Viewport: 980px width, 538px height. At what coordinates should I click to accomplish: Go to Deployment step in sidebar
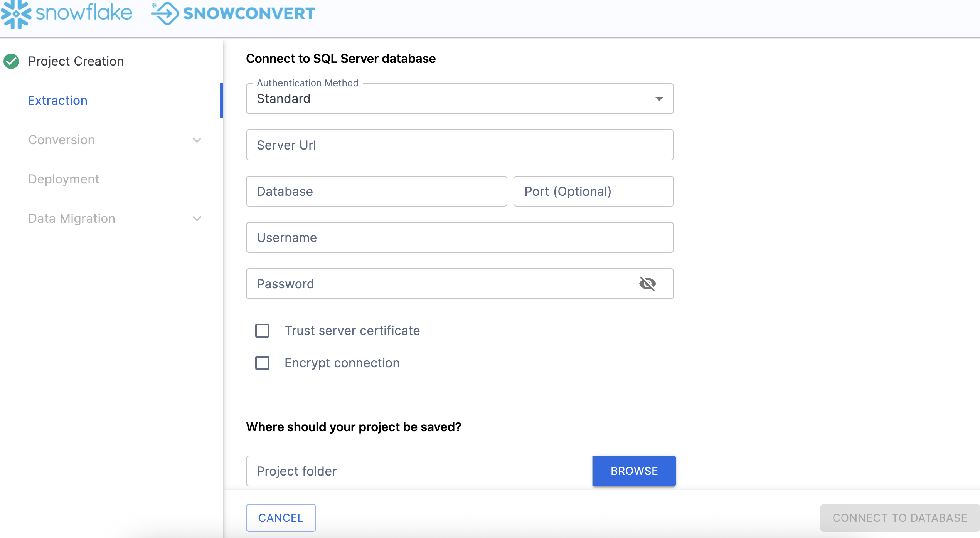point(64,179)
